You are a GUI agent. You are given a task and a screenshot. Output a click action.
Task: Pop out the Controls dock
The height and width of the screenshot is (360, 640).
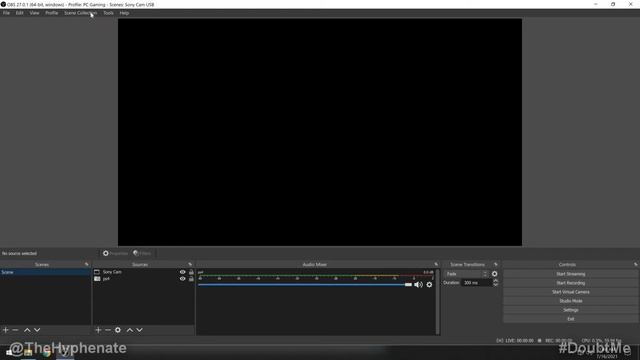tap(636, 264)
